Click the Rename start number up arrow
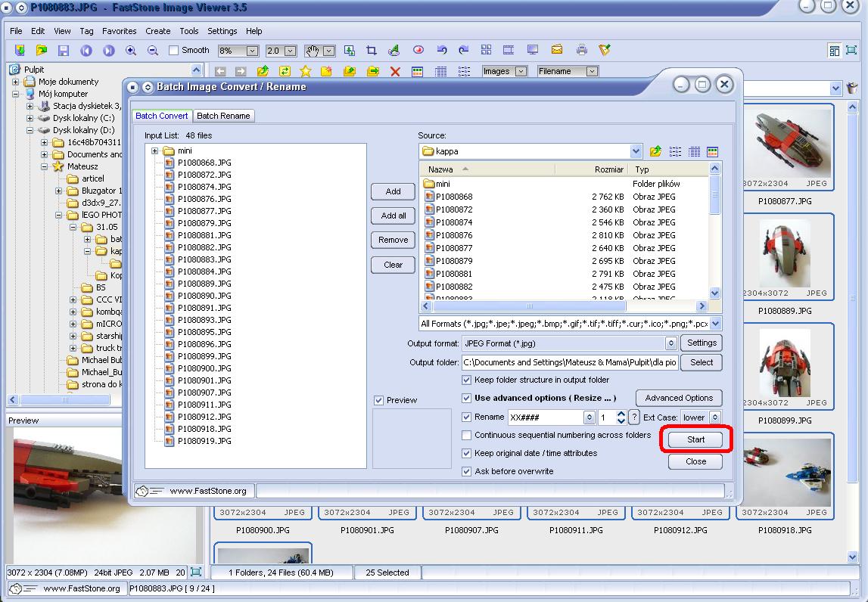 [x=621, y=414]
